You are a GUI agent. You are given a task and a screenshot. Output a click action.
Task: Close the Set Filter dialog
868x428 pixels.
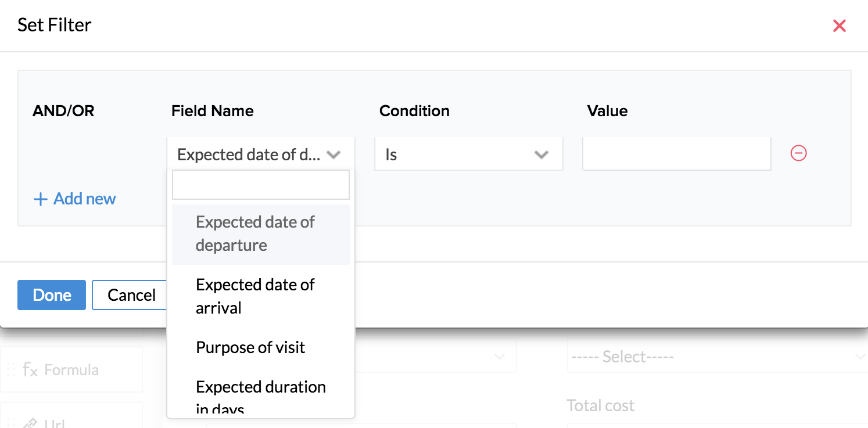tap(839, 26)
